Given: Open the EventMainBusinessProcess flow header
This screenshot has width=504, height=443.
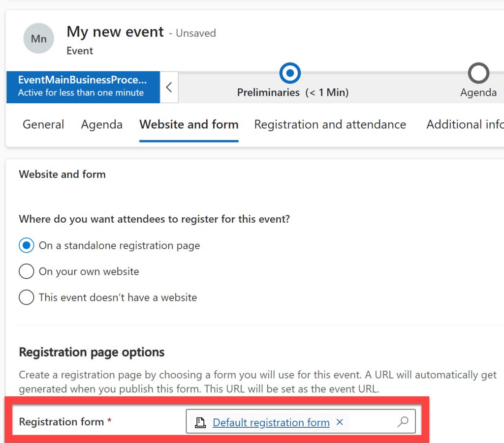Looking at the screenshot, I should 83,87.
